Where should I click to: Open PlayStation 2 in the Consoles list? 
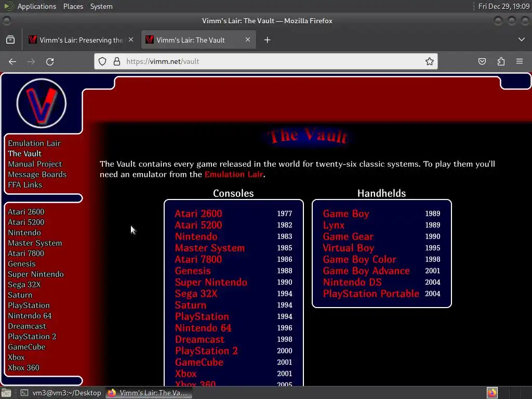[206, 351]
